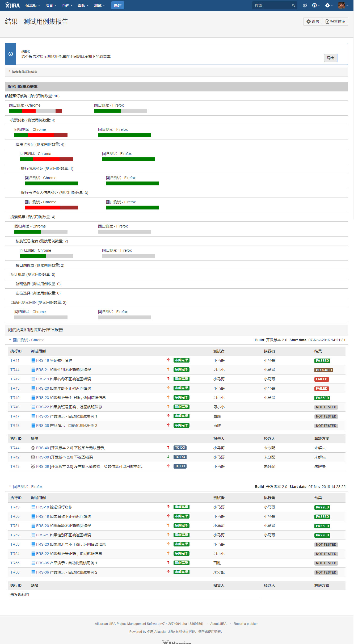The width and height of the screenshot is (354, 644).
Task: Click the test case icon beside FRS-18 in TR41
Action: [x=33, y=360]
